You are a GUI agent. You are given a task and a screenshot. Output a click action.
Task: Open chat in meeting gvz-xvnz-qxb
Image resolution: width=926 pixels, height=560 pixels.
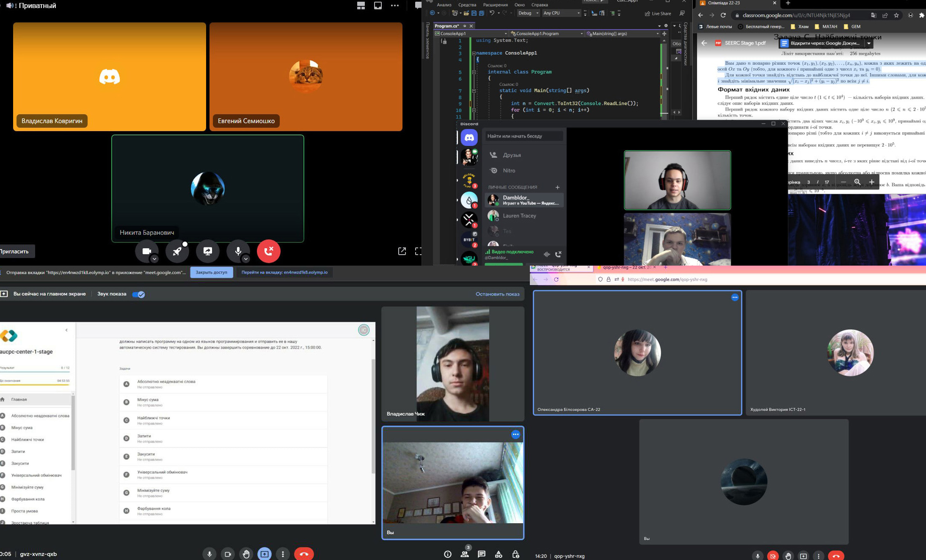[x=482, y=554]
